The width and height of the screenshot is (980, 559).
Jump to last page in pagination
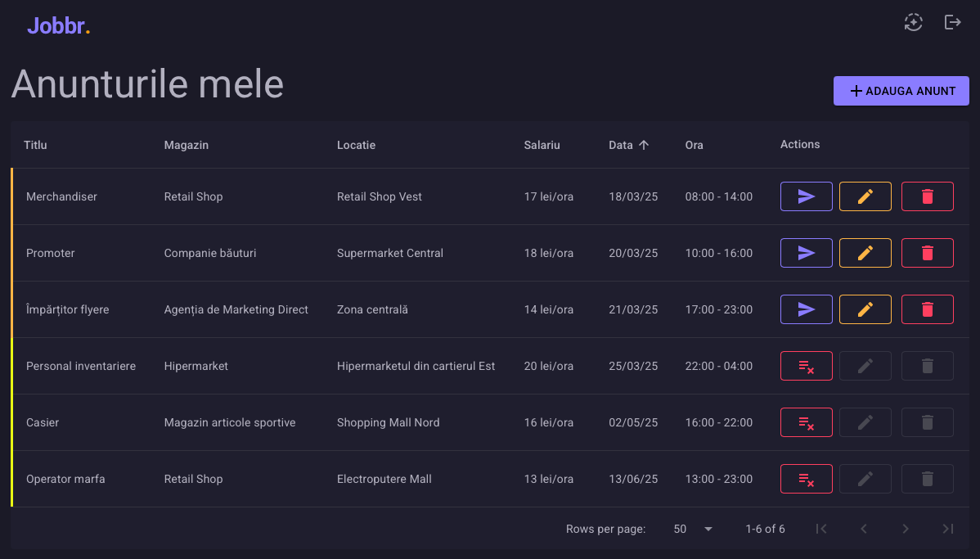(x=947, y=529)
